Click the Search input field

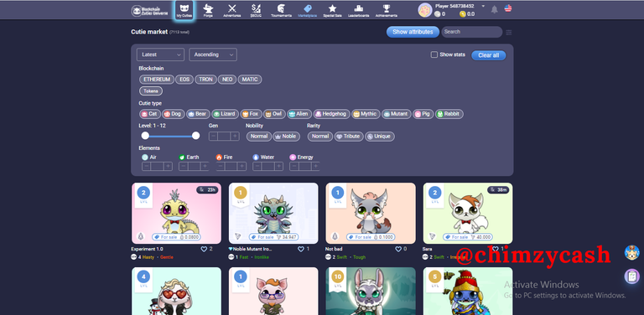click(471, 32)
